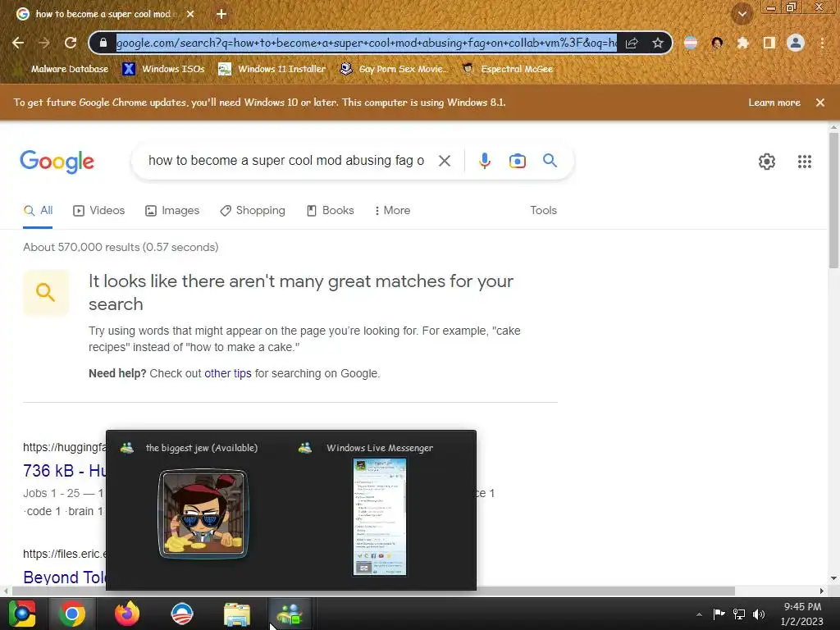Open the clock showing 9:45 PM

(x=802, y=614)
